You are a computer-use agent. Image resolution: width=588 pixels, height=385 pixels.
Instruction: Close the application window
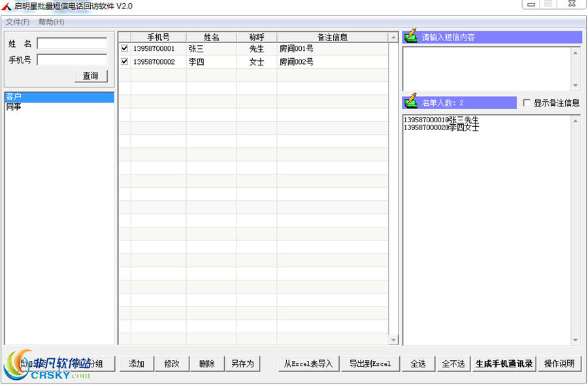click(x=572, y=4)
